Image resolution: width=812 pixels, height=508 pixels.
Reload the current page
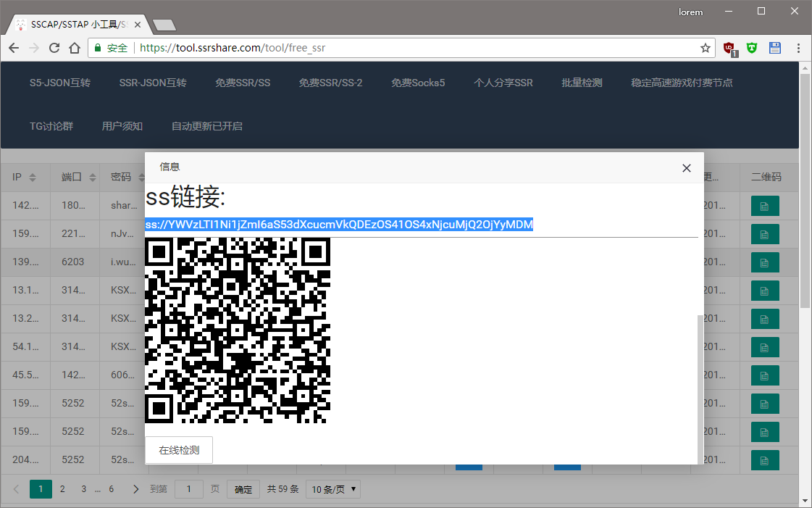(54, 48)
